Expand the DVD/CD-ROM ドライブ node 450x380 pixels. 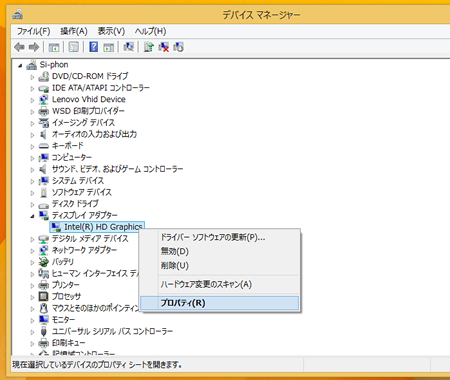32,77
